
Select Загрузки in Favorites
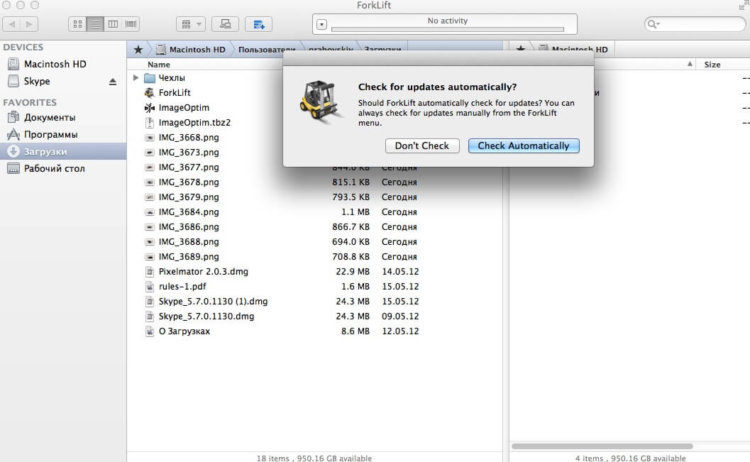63,151
